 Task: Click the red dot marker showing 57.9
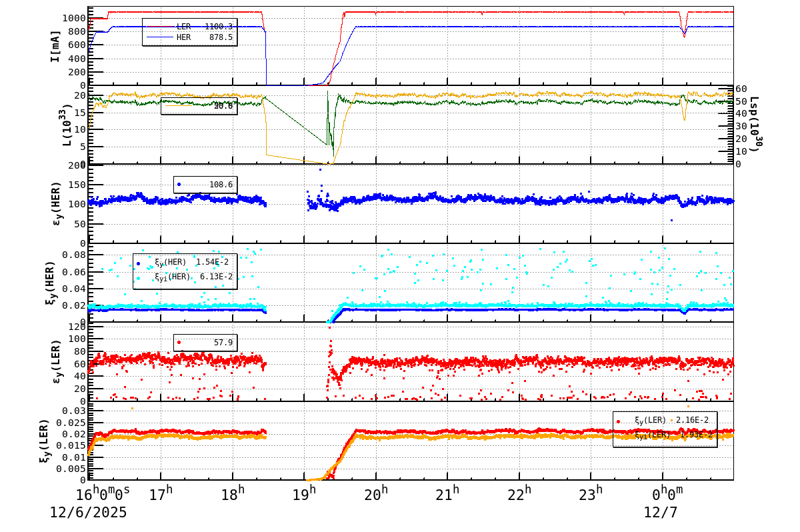click(x=177, y=342)
